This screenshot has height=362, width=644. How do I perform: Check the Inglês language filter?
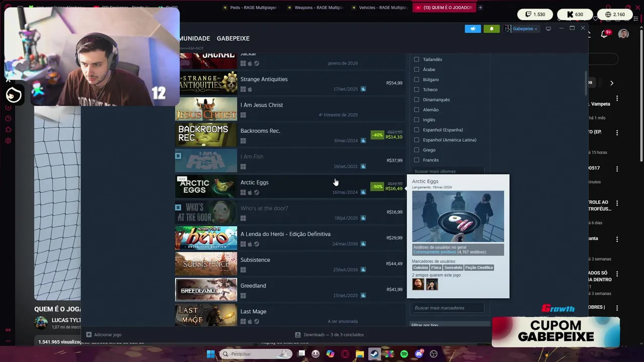(417, 120)
